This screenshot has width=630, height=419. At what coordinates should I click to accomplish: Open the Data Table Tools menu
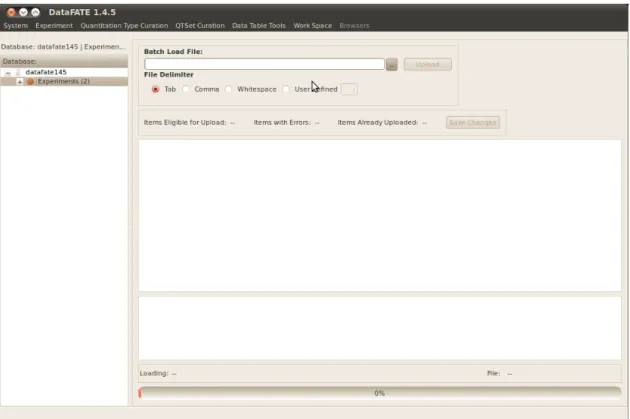pos(259,25)
